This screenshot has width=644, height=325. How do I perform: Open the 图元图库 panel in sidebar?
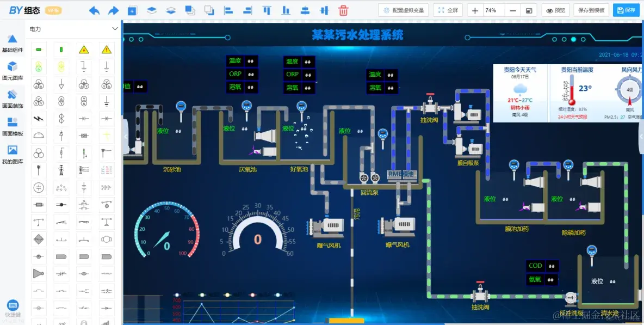12,71
